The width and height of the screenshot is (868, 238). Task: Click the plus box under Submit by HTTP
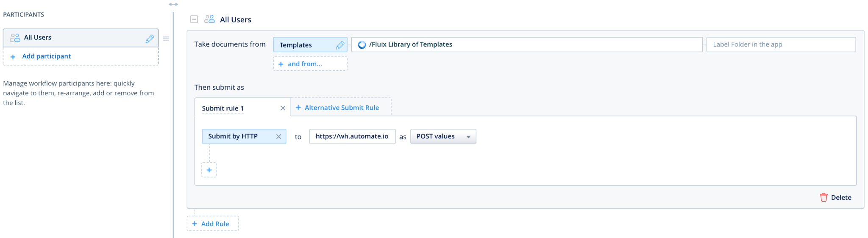(x=209, y=170)
